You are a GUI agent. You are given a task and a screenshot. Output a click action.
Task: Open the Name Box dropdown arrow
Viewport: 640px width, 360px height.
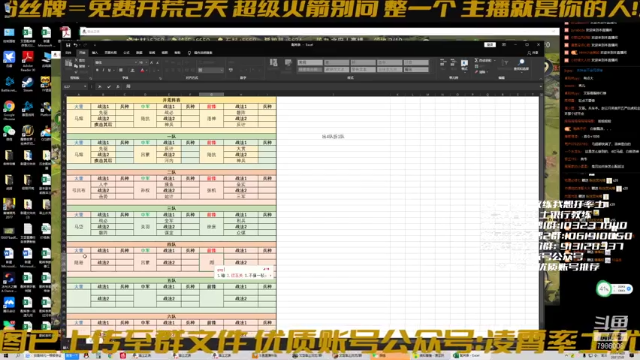[85, 87]
